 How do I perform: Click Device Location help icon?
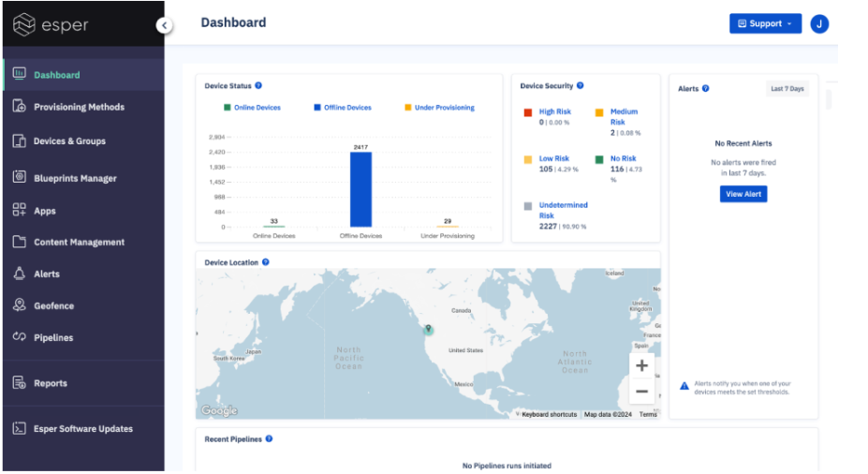tap(266, 262)
